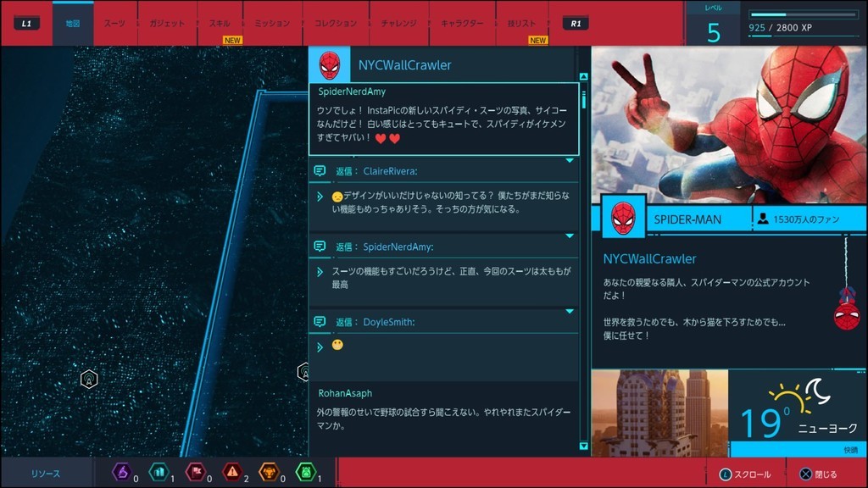Click the SPIDER-MAN name label
868x488 pixels.
pos(687,219)
